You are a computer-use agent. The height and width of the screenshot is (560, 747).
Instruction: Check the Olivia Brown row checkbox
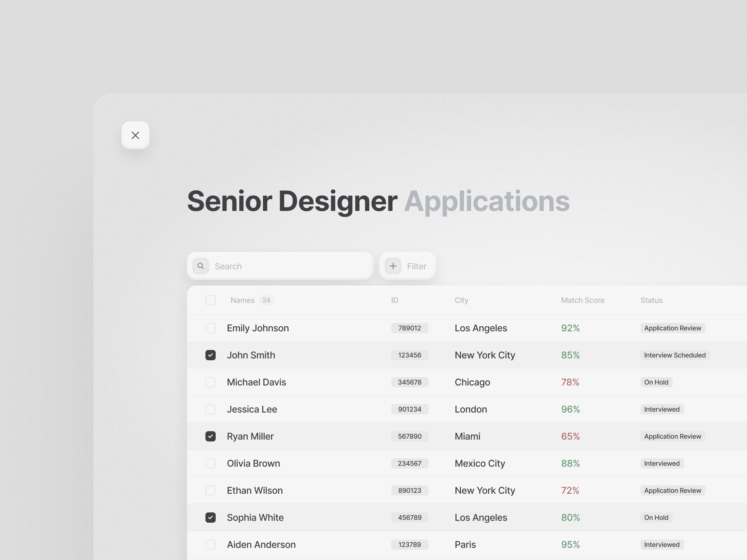tap(210, 464)
